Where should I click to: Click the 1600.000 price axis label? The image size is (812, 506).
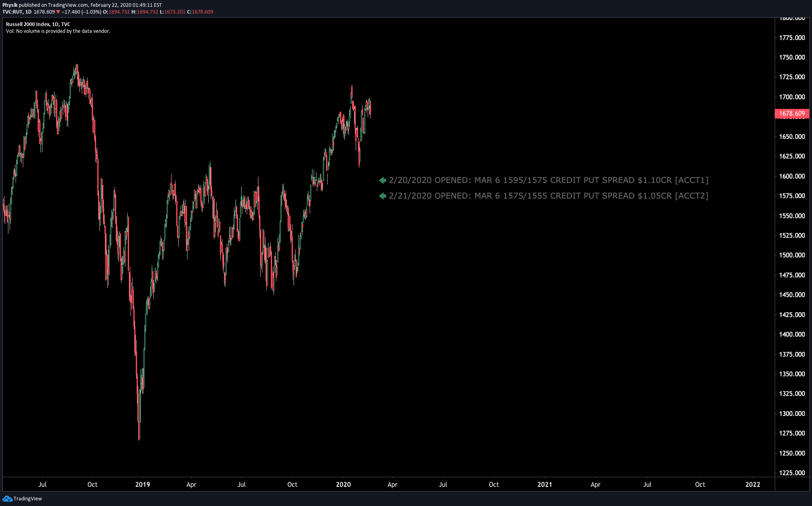pos(792,176)
